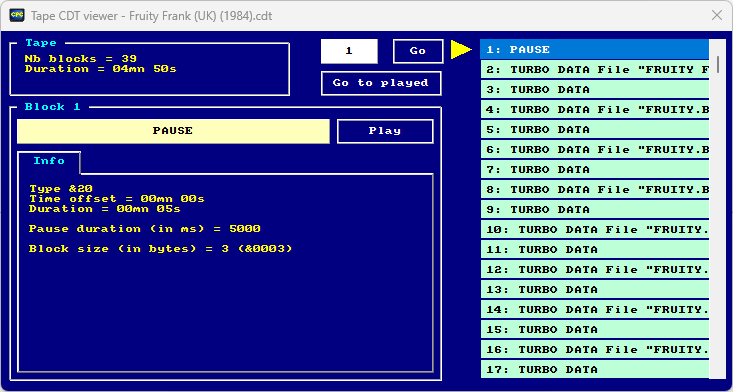The height and width of the screenshot is (392, 733).
Task: Choose block 13: TURBO DATA
Action: 595,290
